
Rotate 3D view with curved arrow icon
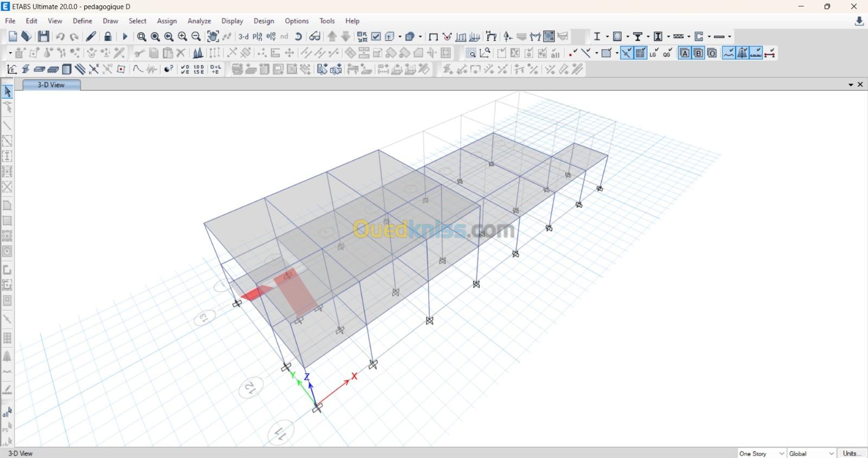point(298,36)
